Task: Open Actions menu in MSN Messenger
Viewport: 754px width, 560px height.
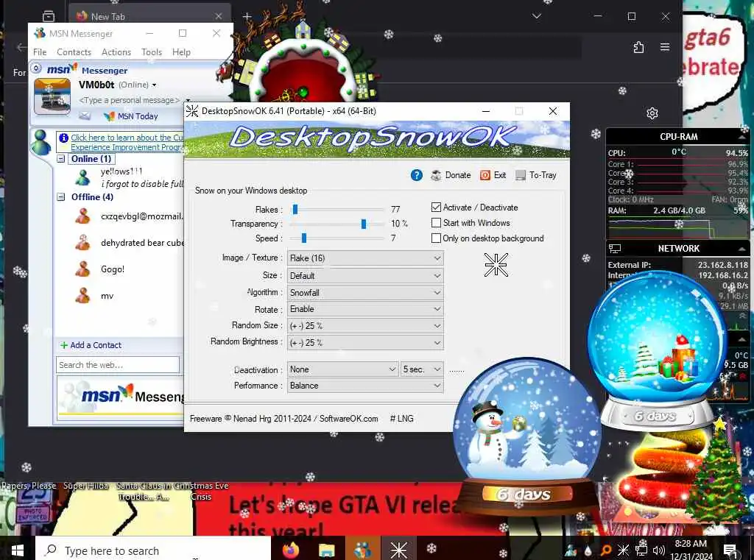Action: click(116, 52)
